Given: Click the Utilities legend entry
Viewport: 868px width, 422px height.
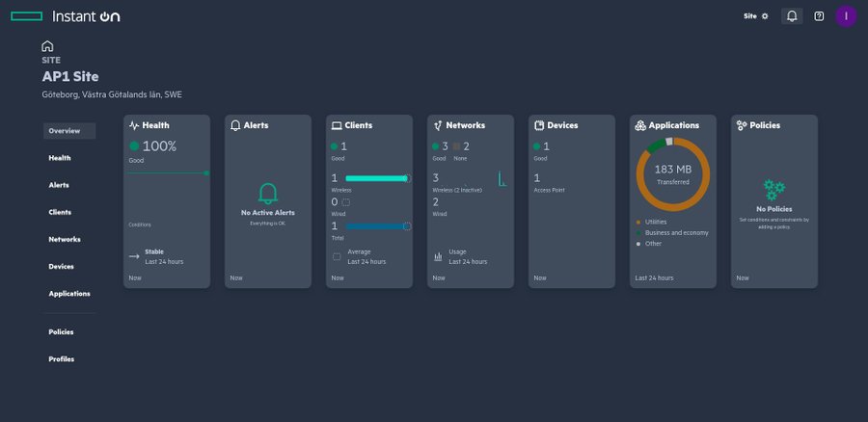Looking at the screenshot, I should pos(656,222).
